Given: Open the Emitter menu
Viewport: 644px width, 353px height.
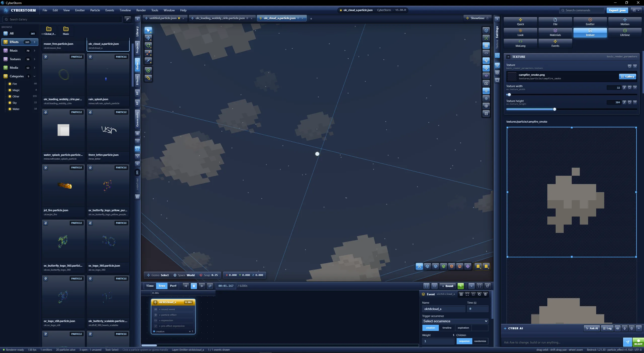Looking at the screenshot, I should pos(80,10).
